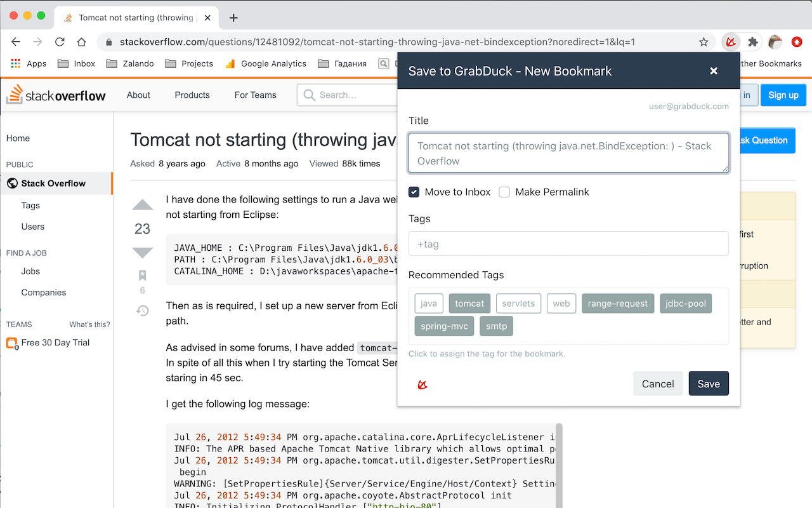
Task: Uncheck the Move to Inbox checkbox
Action: point(414,192)
